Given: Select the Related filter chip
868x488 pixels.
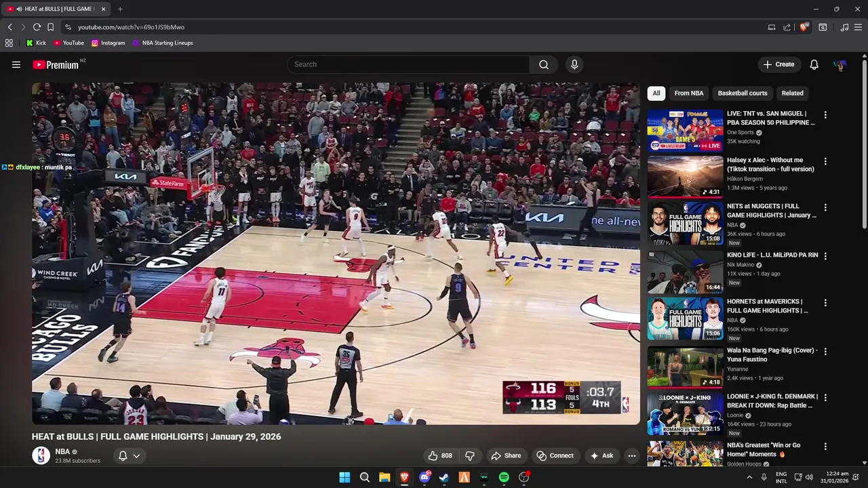Looking at the screenshot, I should tap(792, 93).
